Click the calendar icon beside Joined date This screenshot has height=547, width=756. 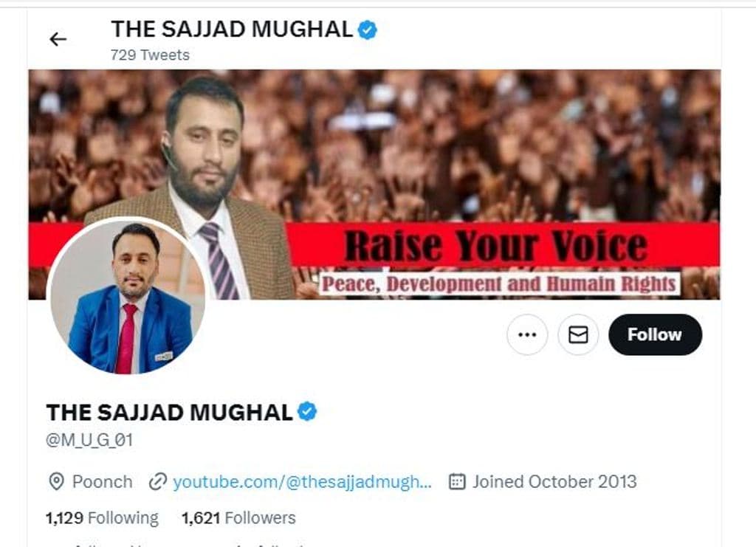pyautogui.click(x=458, y=482)
